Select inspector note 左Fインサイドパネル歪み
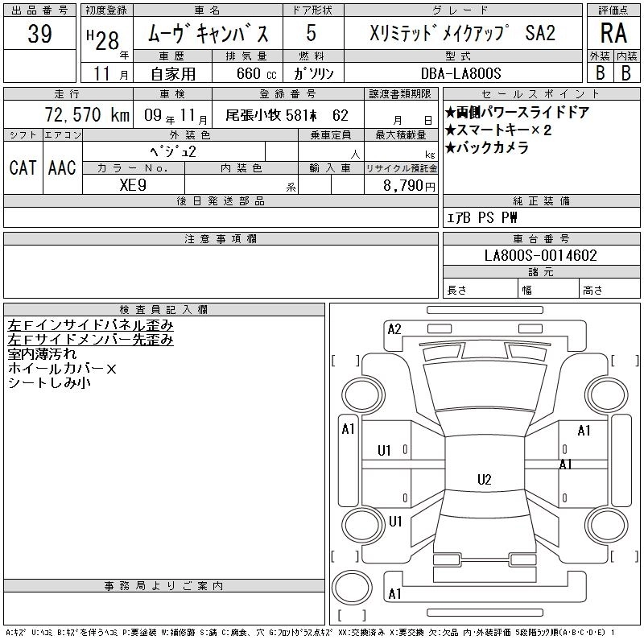The height and width of the screenshot is (644, 644). [90, 325]
